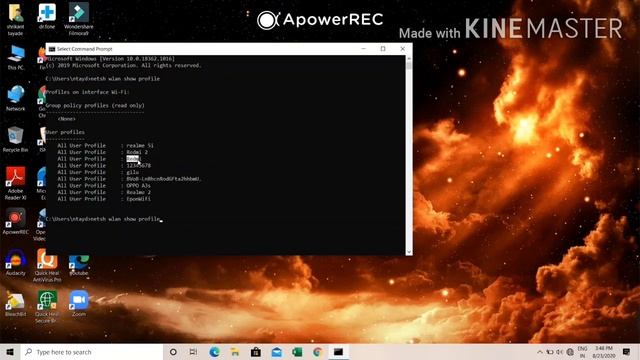Open Excel from the taskbar

point(297,352)
